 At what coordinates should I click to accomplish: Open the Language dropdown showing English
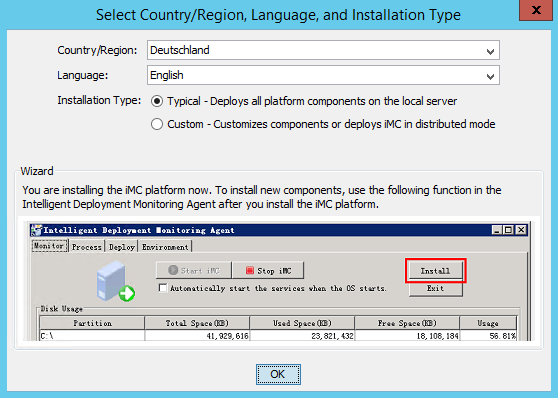(323, 75)
